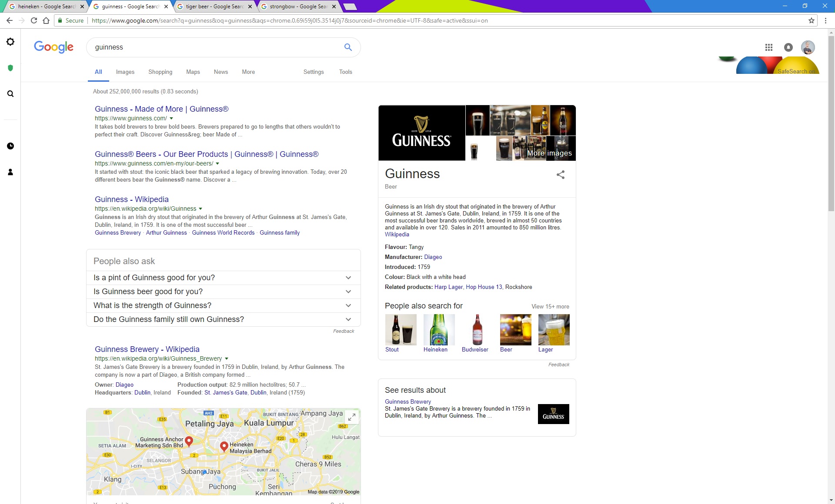Click the Diageo manufacturer link in knowledge panel
835x504 pixels.
point(433,257)
